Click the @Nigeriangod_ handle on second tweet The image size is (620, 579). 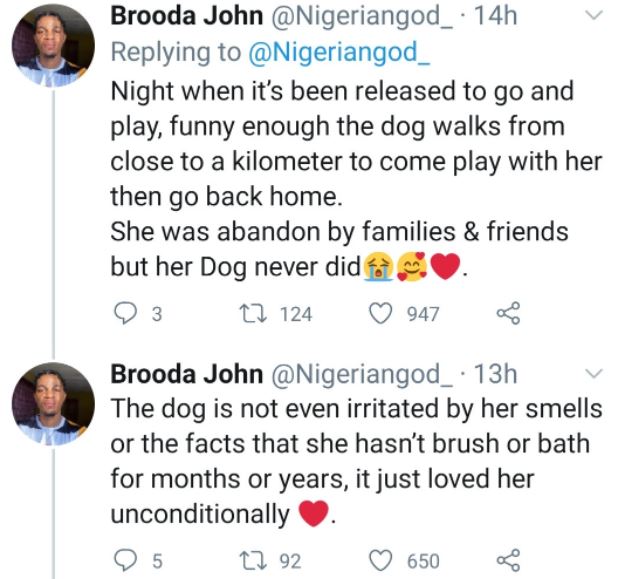[354, 374]
